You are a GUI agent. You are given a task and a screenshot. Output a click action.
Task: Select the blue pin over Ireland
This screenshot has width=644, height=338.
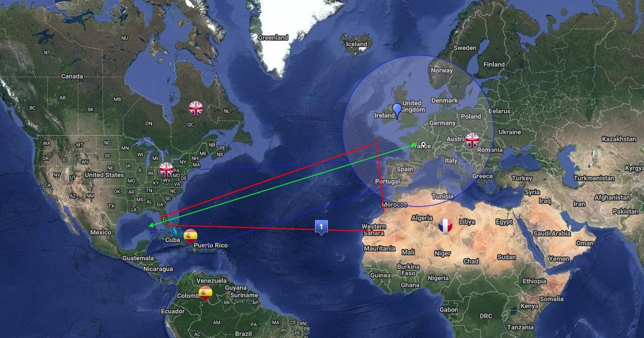[397, 112]
